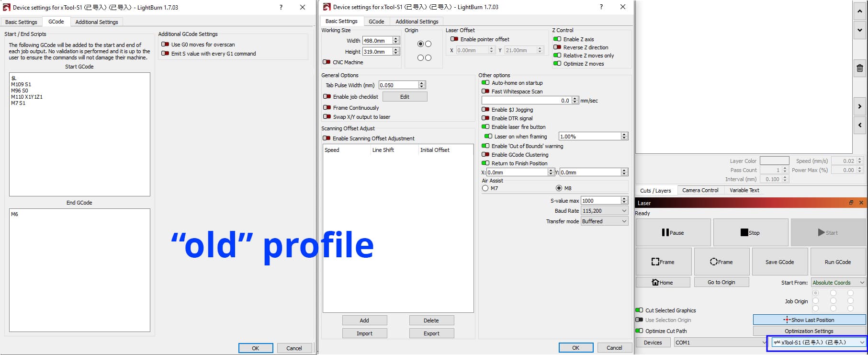
Task: Click Delete scanning offset button
Action: (431, 321)
